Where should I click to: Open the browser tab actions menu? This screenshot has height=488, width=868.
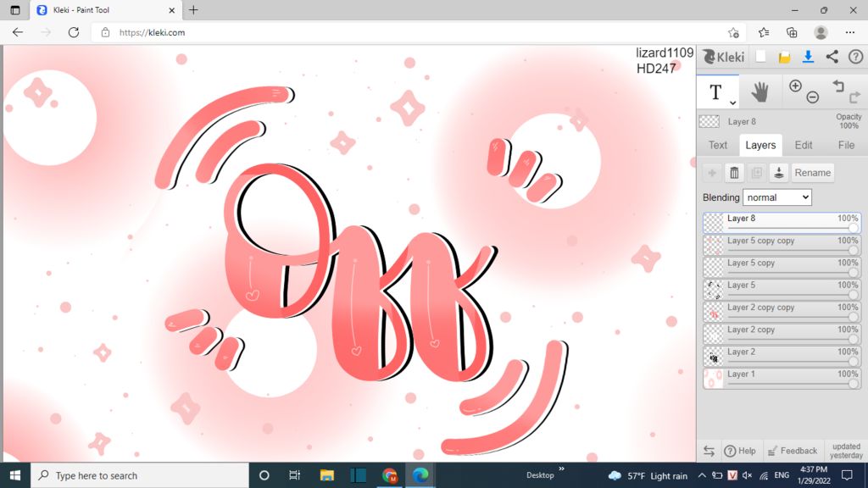pos(15,10)
